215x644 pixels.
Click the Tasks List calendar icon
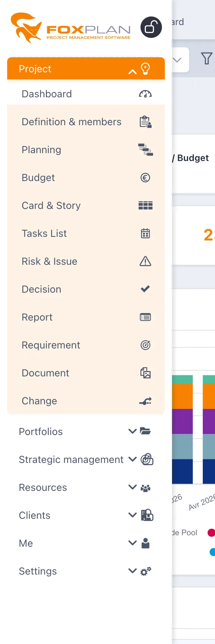pos(145,233)
